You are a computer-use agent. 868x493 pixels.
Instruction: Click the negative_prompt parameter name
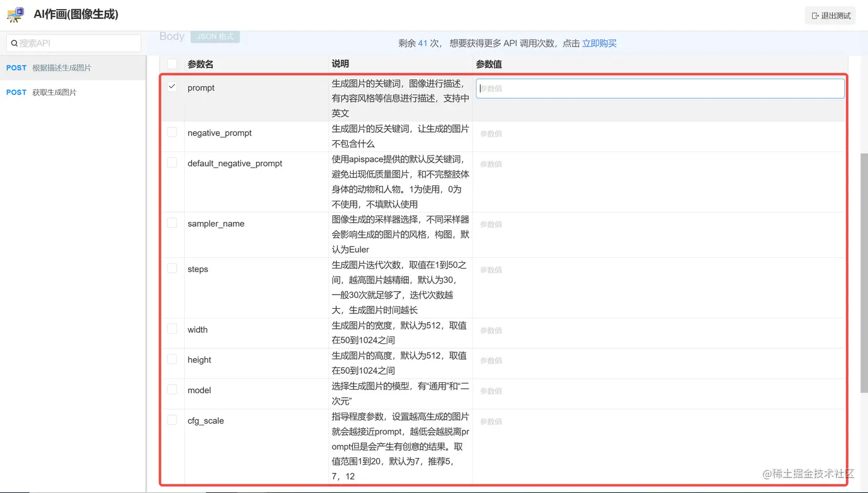click(x=220, y=133)
